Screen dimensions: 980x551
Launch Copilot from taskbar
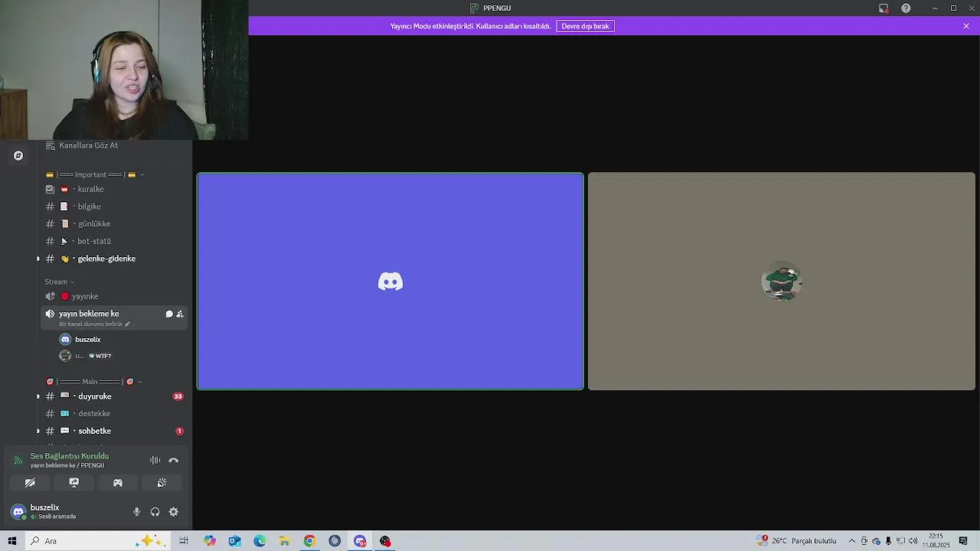(210, 541)
